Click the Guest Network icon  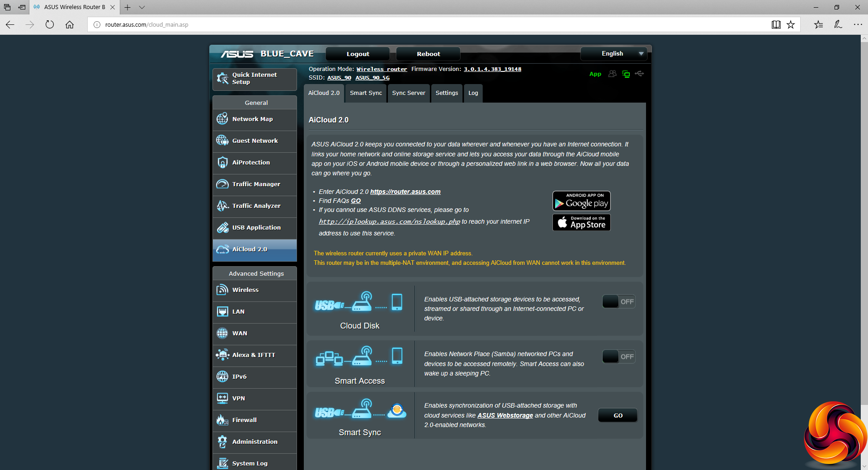click(222, 141)
